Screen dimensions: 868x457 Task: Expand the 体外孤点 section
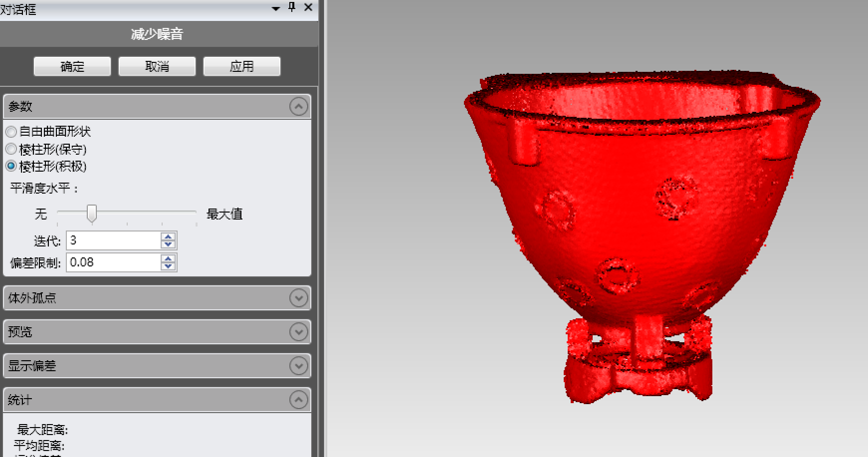pyautogui.click(x=298, y=298)
